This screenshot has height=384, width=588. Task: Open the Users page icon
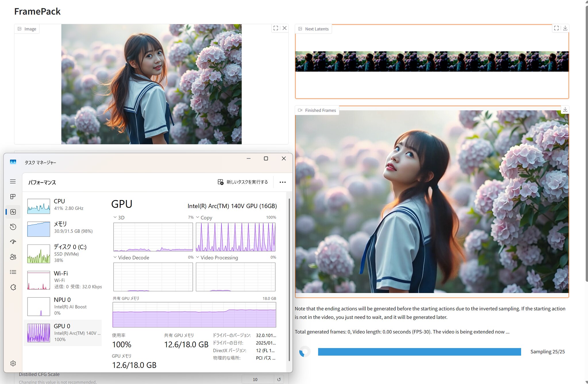click(13, 257)
